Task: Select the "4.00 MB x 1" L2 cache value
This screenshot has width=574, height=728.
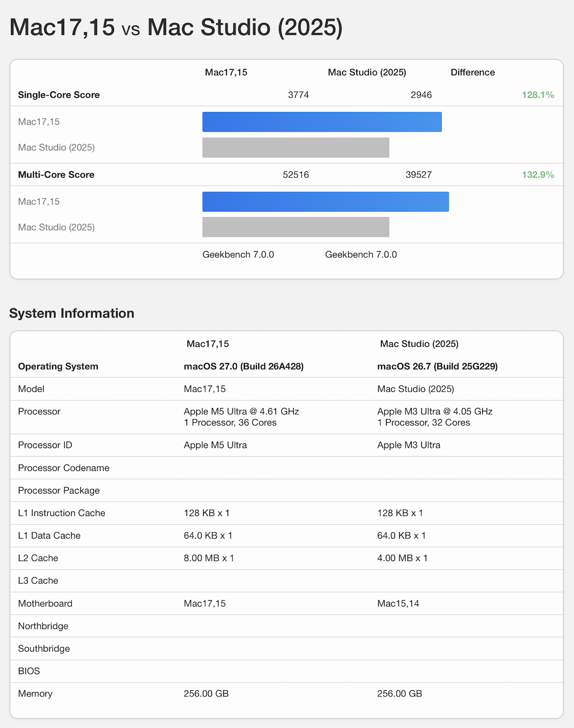Action: pos(403,558)
